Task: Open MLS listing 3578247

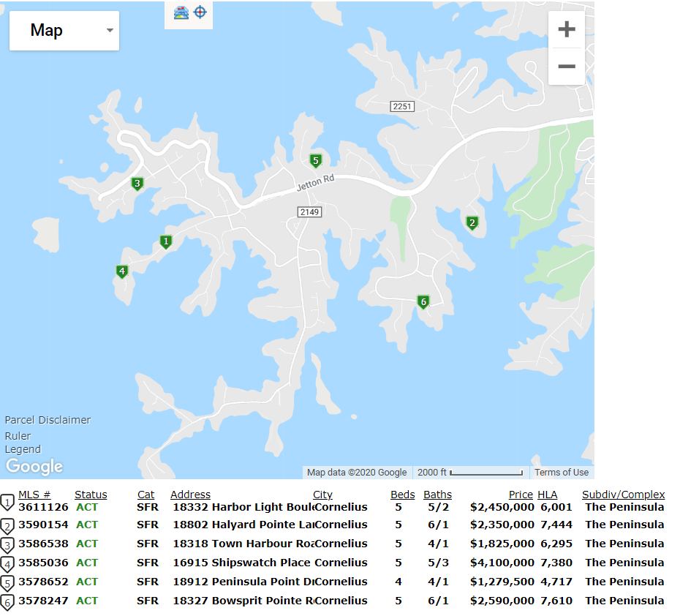Action: point(43,601)
